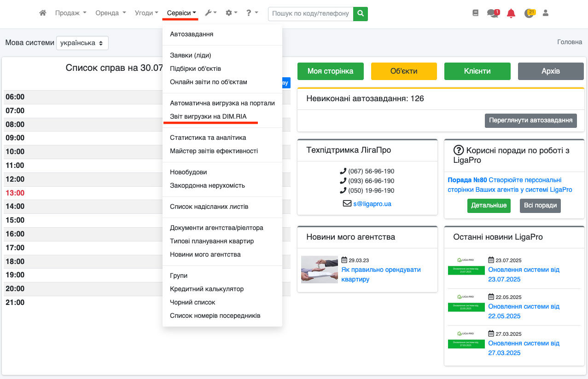Select 'Звіт вигрузки на DIM.RIA' menu item

point(208,116)
